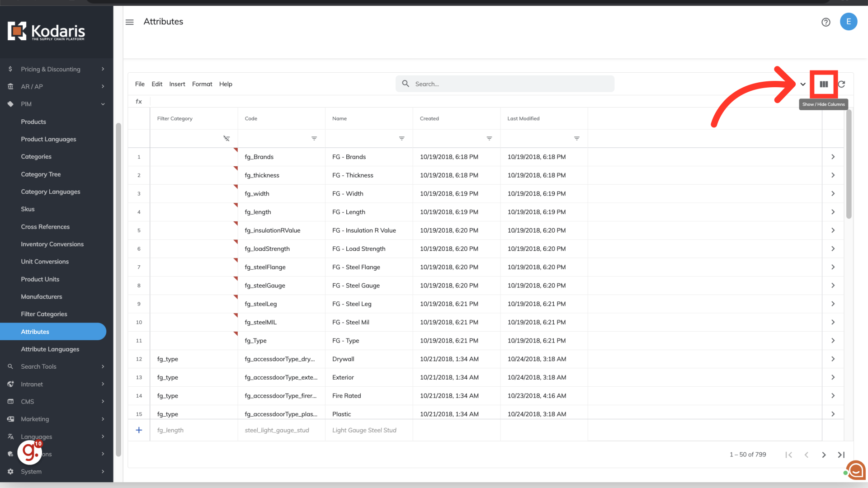Clear the Filter Category column filter

[226, 138]
